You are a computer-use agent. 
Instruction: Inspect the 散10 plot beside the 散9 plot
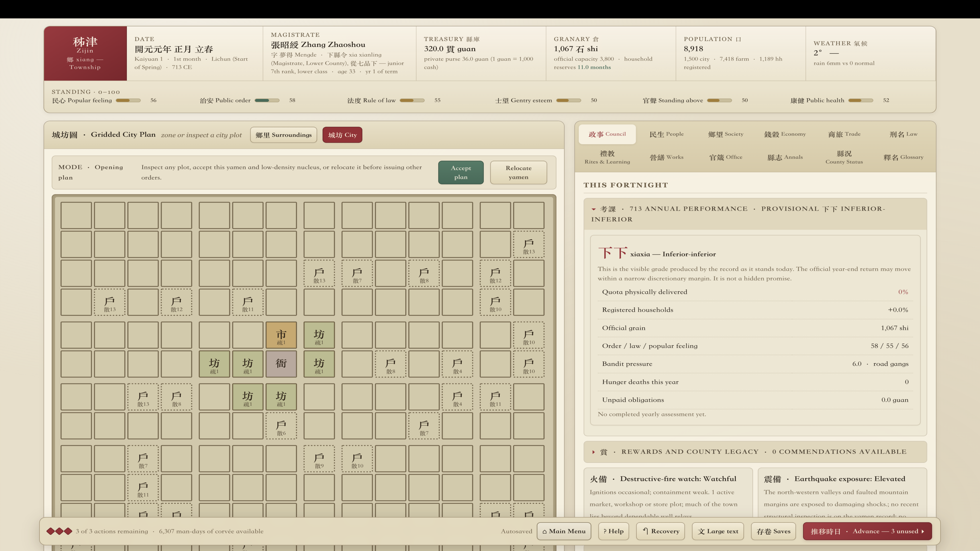coord(357,459)
